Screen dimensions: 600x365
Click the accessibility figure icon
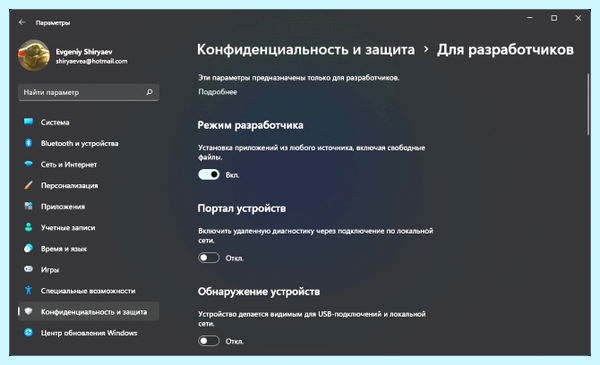tap(28, 290)
